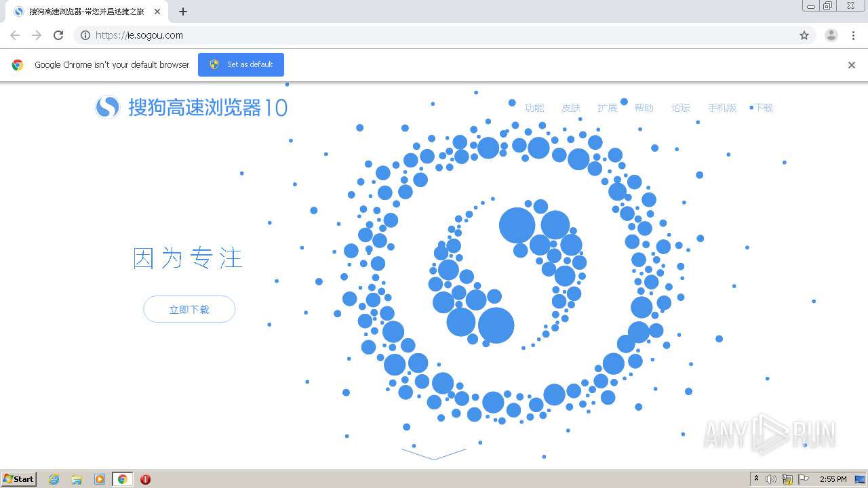Viewport: 868px width, 488px height.
Task: Open the Chrome three-dot menu
Action: [x=853, y=35]
